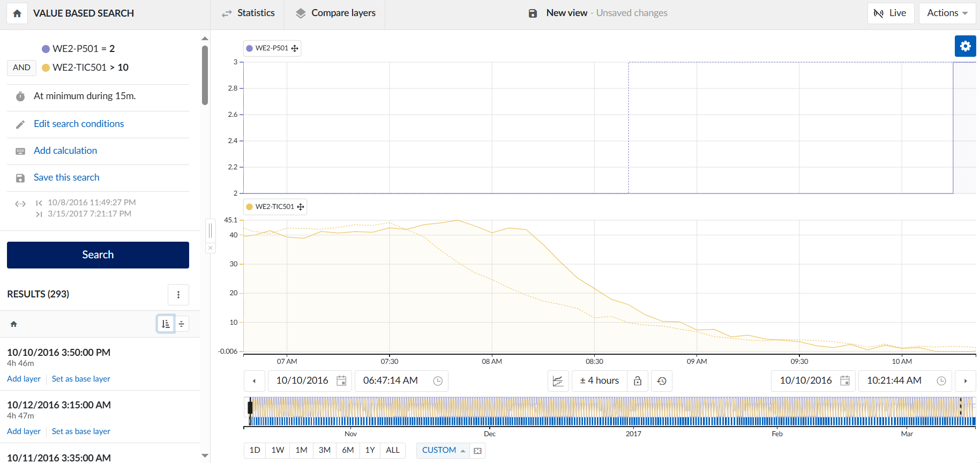Click the history restore period icon
This screenshot has height=463, width=980.
tap(662, 381)
